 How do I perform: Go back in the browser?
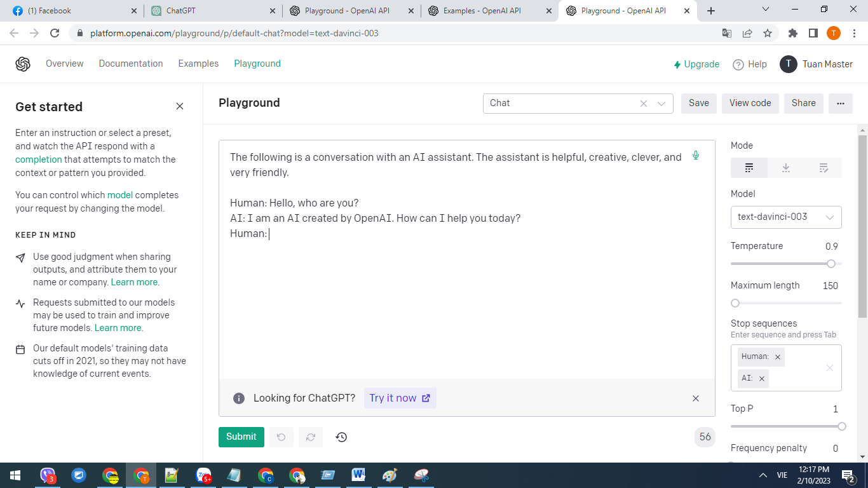(14, 33)
